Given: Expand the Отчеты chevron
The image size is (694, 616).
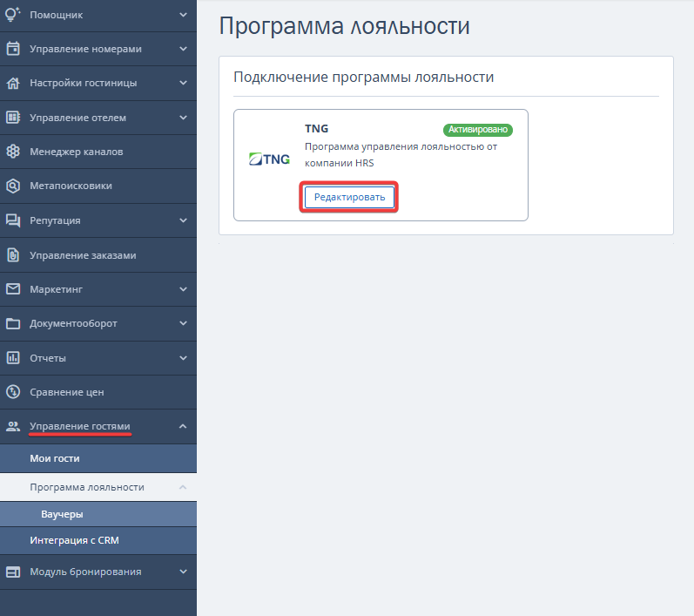Looking at the screenshot, I should coord(183,358).
